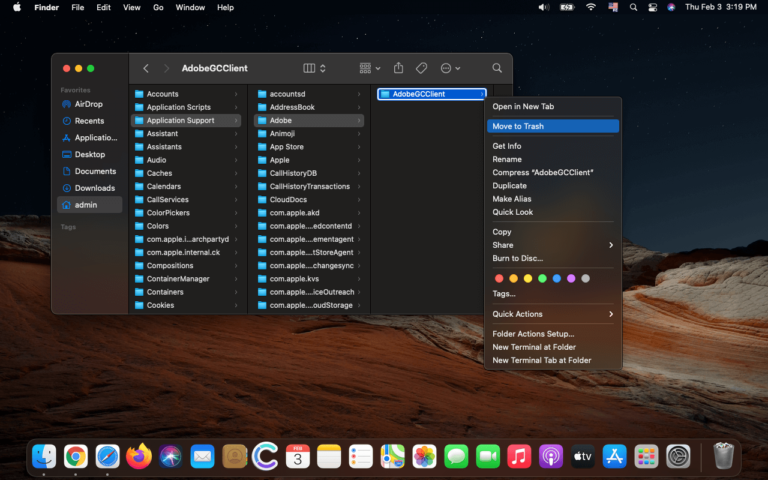768x480 pixels.
Task: Click the Wi-Fi status icon
Action: [591, 7]
